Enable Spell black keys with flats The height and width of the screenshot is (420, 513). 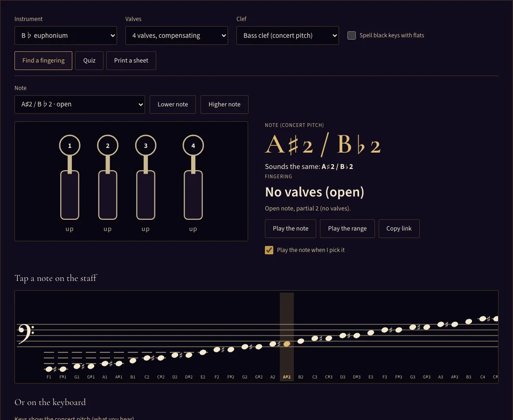351,35
